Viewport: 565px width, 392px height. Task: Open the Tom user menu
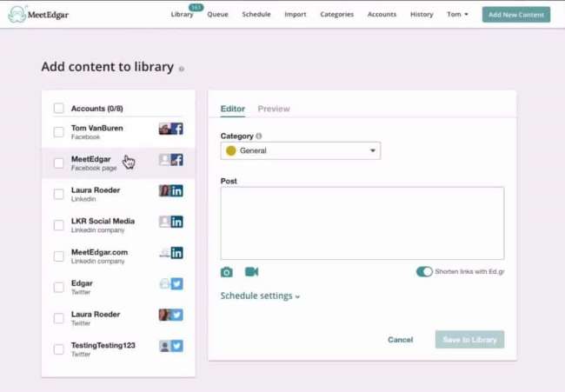pos(457,15)
